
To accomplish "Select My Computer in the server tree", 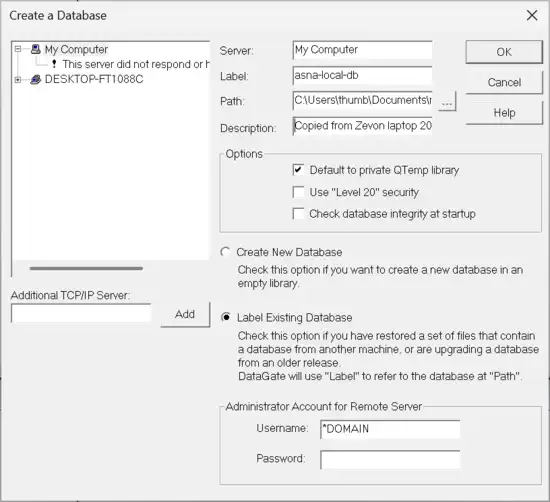I will pos(76,49).
